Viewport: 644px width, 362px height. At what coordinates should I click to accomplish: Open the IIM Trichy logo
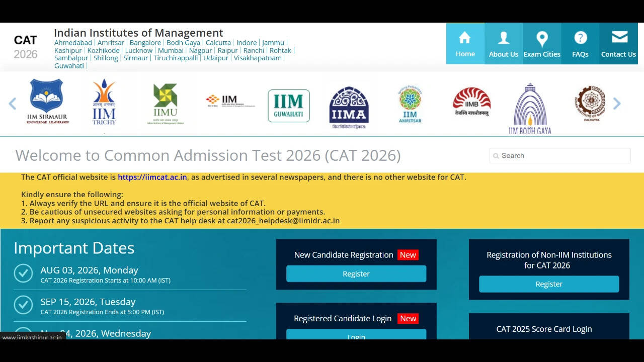(x=104, y=102)
